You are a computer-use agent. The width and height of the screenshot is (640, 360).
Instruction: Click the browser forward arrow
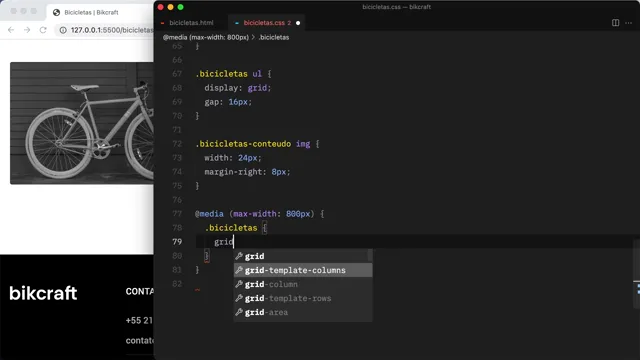point(27,30)
